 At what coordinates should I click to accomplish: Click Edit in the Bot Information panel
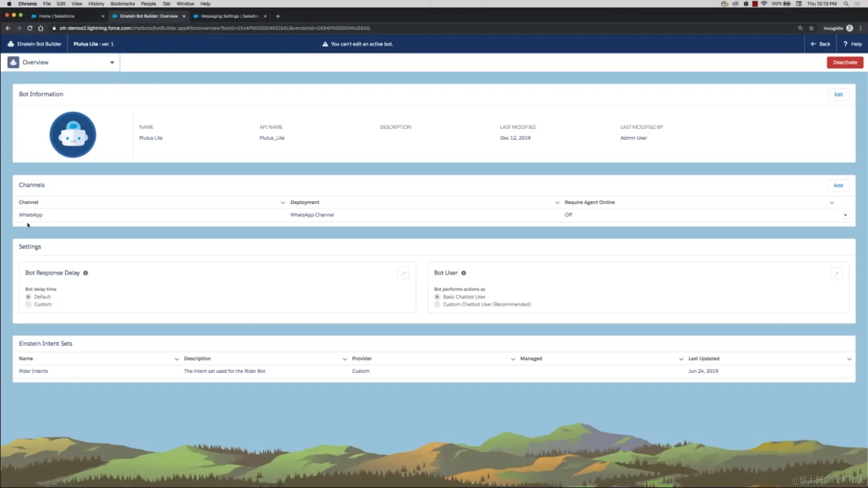point(839,94)
